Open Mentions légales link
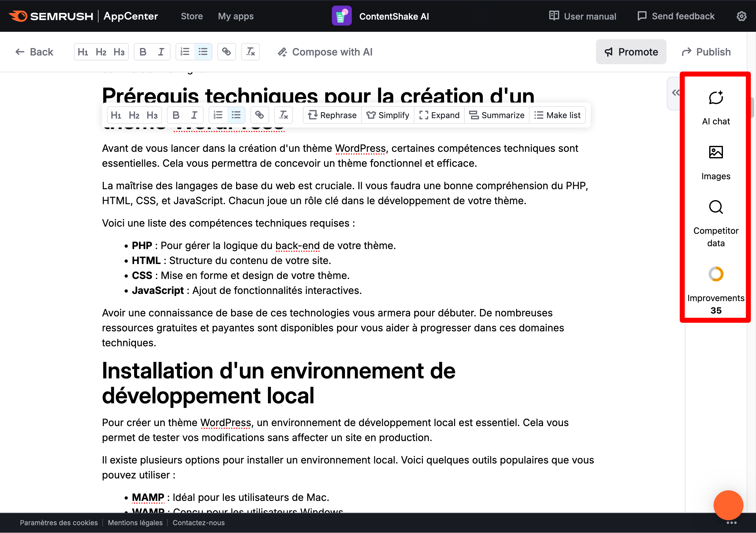 coord(135,523)
